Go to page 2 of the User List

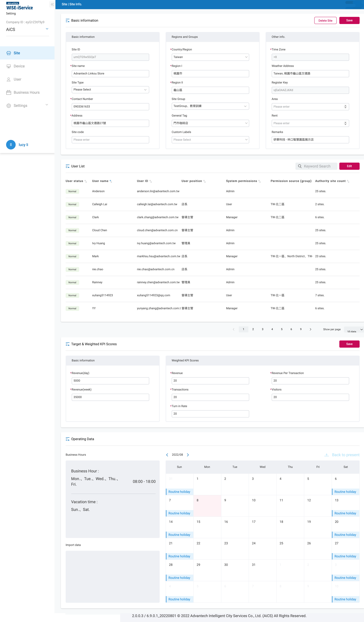(x=253, y=329)
